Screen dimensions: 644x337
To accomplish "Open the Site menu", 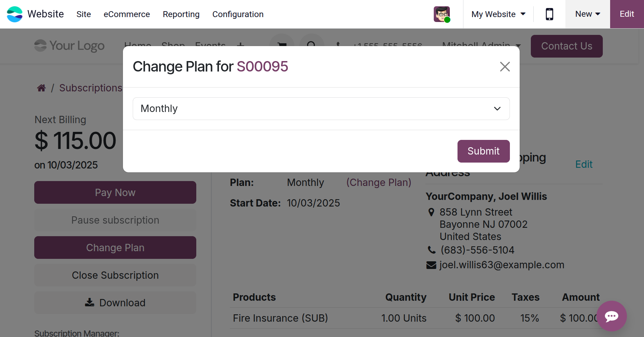I will pos(83,14).
